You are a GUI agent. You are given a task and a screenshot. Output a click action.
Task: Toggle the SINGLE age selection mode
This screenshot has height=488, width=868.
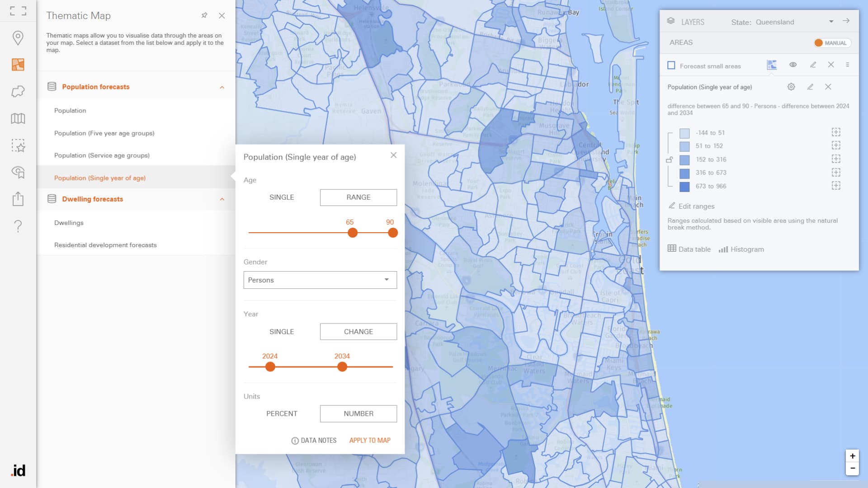tap(281, 197)
